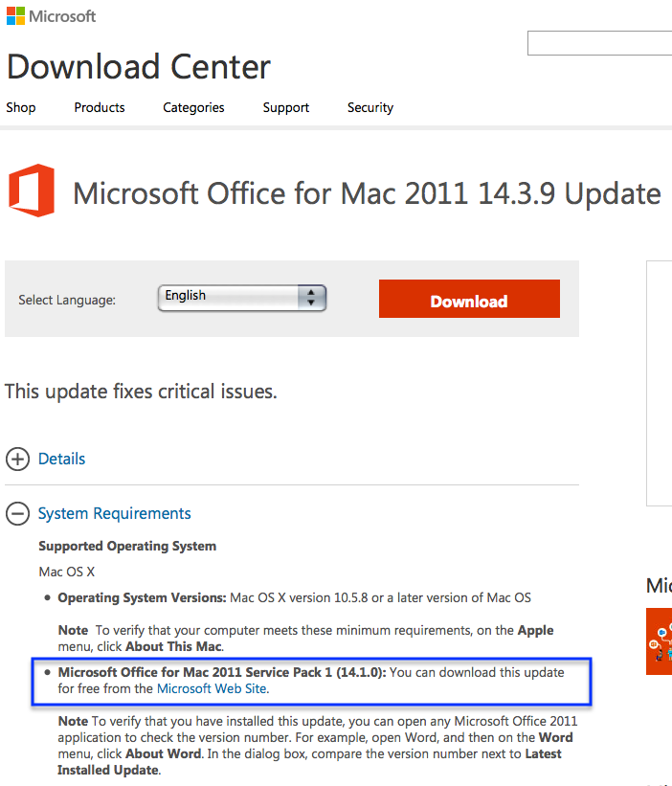Click the page title 'Microsoft Office for Mac 2011 14.3.9 Update'
Viewport: 672px width, 786px height.
(x=367, y=193)
